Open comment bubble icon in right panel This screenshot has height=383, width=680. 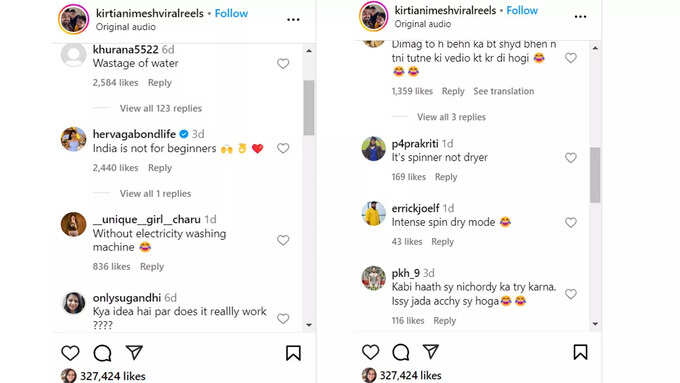(x=401, y=352)
